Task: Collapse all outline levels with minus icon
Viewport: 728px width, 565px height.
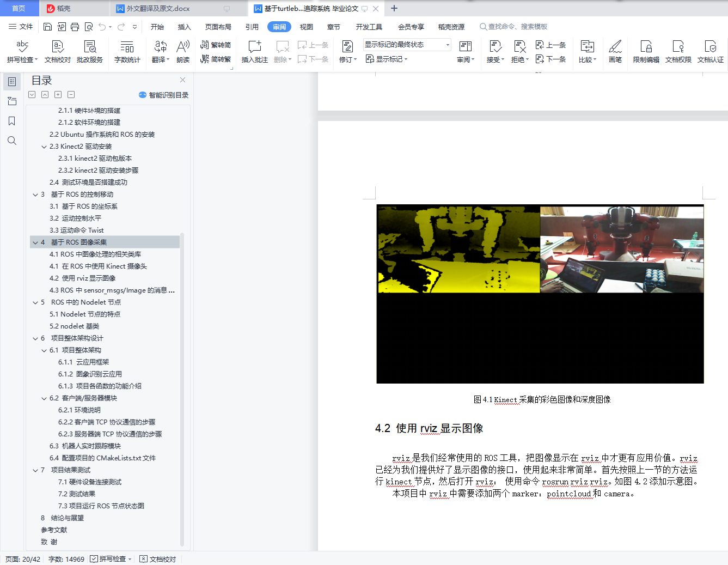Action: (x=71, y=95)
